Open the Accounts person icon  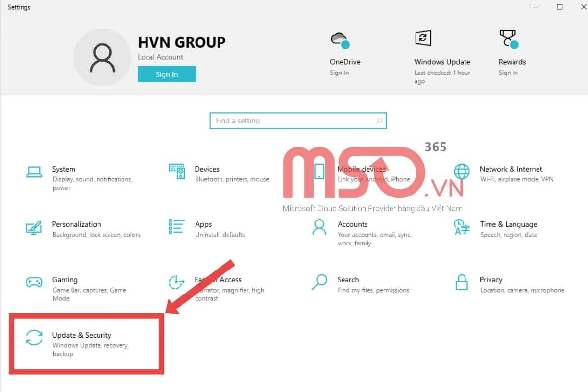pos(319,227)
